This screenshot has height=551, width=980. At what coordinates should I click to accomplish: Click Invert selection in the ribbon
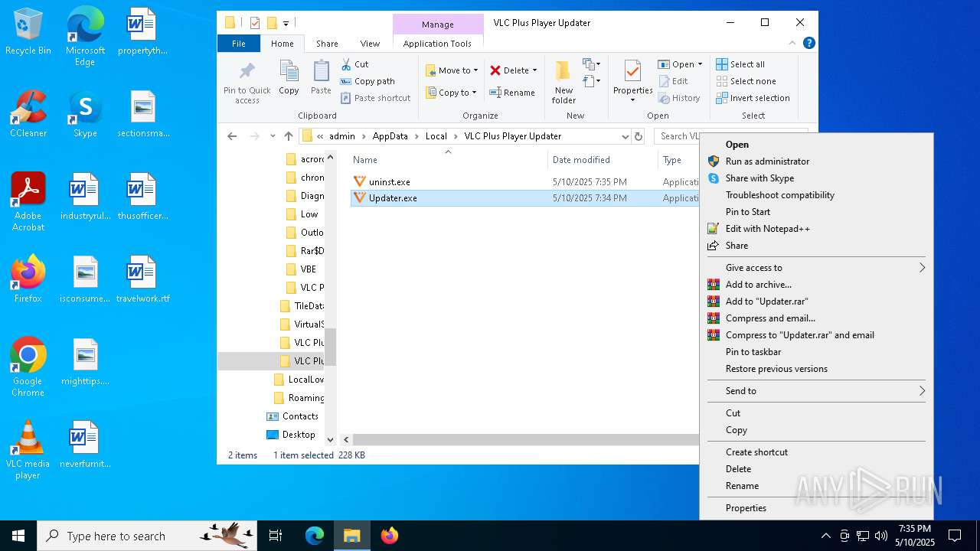753,98
